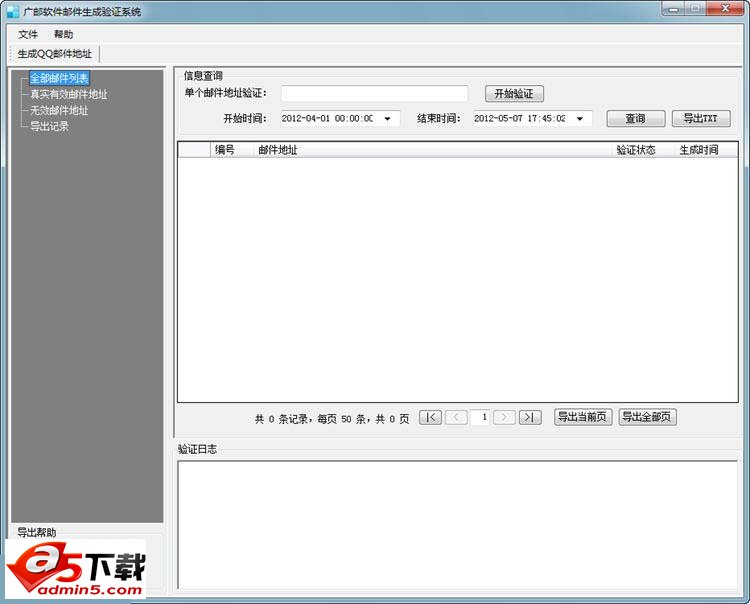Image resolution: width=750 pixels, height=604 pixels.
Task: Click inside the 验证日志 log area
Action: [458, 524]
